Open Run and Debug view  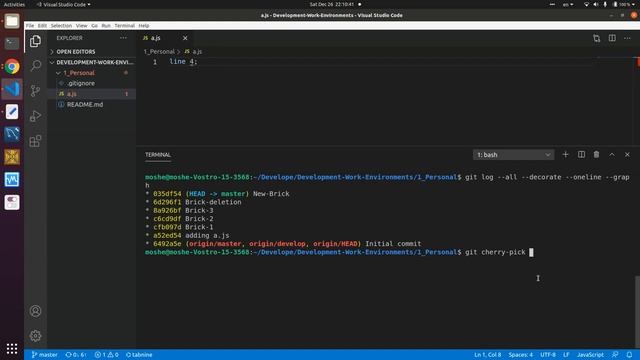coord(36,116)
